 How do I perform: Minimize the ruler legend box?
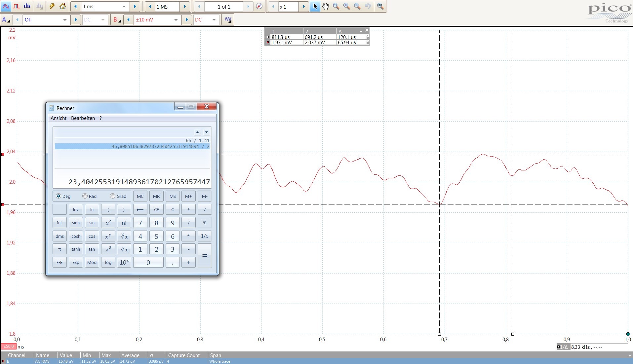click(x=361, y=31)
